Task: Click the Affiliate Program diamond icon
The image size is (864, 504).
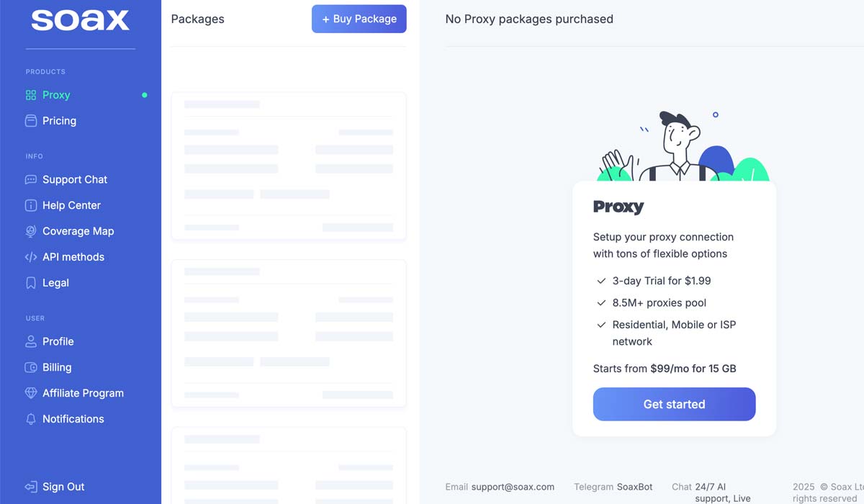Action: [x=31, y=394]
